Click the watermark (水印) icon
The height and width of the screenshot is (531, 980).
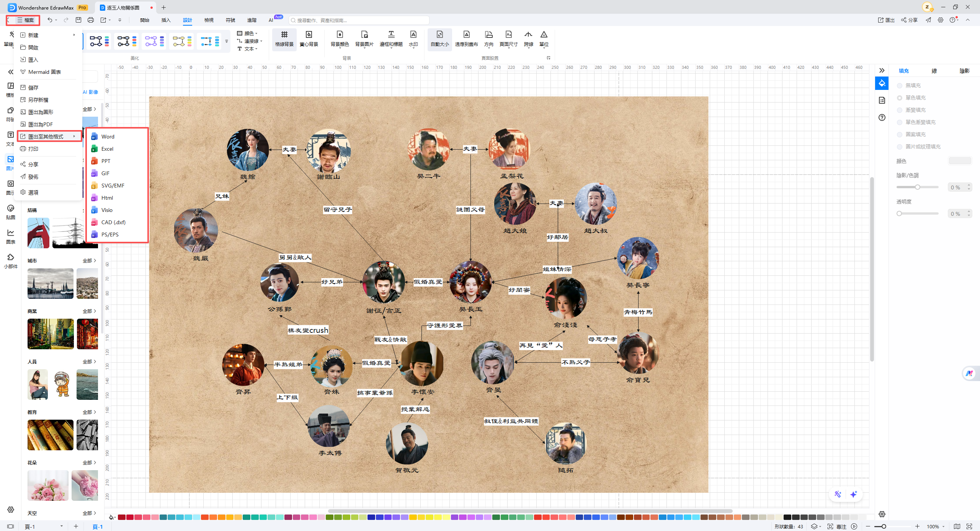[x=413, y=35]
